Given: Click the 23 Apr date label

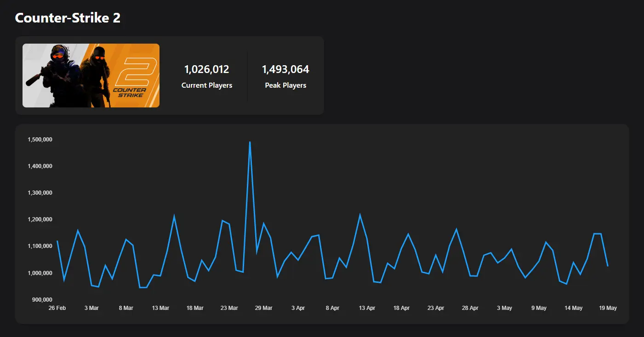Looking at the screenshot, I should click(436, 308).
